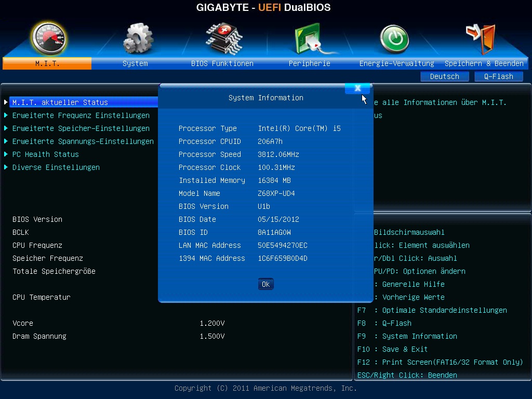The width and height of the screenshot is (532, 399).
Task: Switch to the M.I.T. tab
Action: click(47, 63)
